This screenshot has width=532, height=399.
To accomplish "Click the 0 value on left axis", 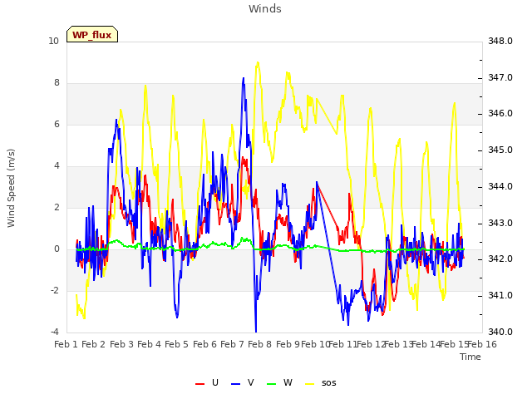I will click(57, 249).
